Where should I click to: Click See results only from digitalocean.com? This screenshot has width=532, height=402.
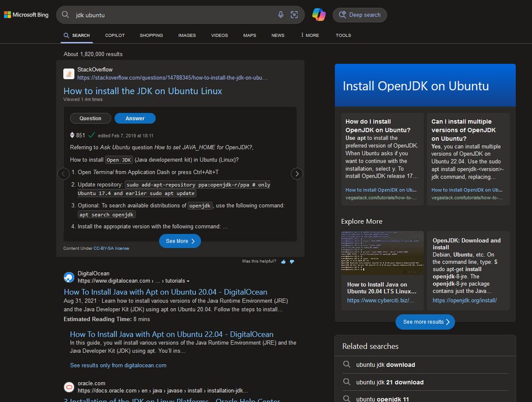click(118, 365)
